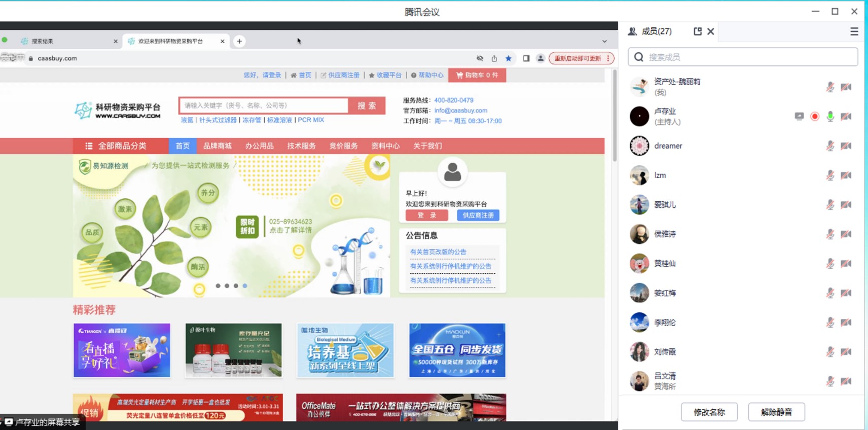Screen dimensions: 868x430
Task: Toggle camera icon for dreamer
Action: tap(846, 146)
